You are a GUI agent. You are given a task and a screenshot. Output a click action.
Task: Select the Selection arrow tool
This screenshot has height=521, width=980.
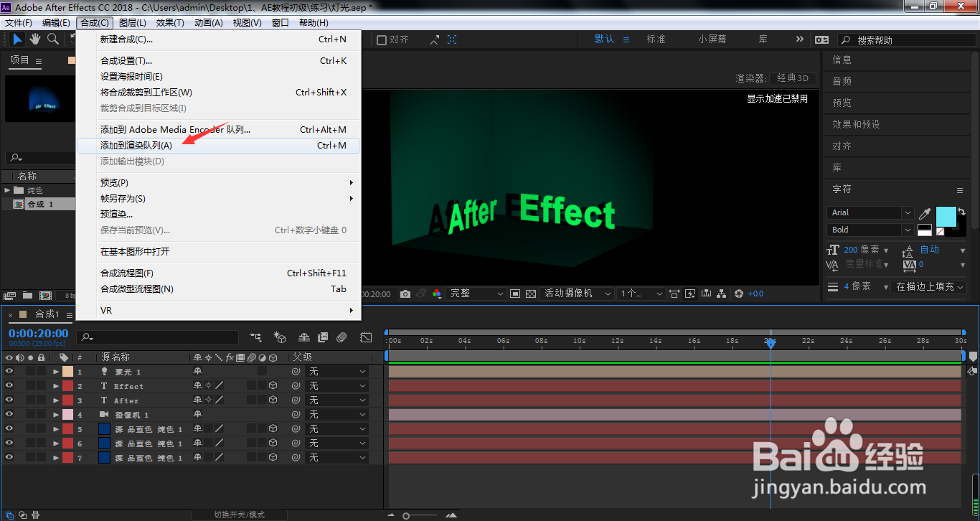coord(18,39)
